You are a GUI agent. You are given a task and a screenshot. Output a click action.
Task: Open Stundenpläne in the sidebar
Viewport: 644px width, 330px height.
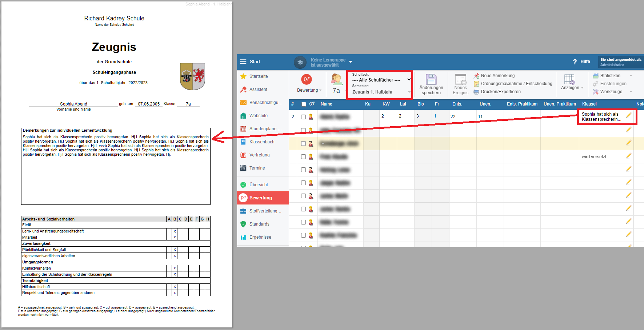[x=265, y=129]
